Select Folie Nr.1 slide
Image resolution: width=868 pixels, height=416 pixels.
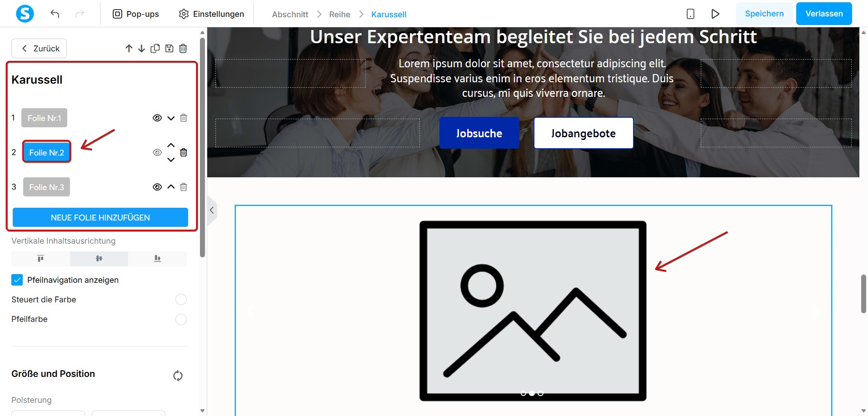click(44, 118)
